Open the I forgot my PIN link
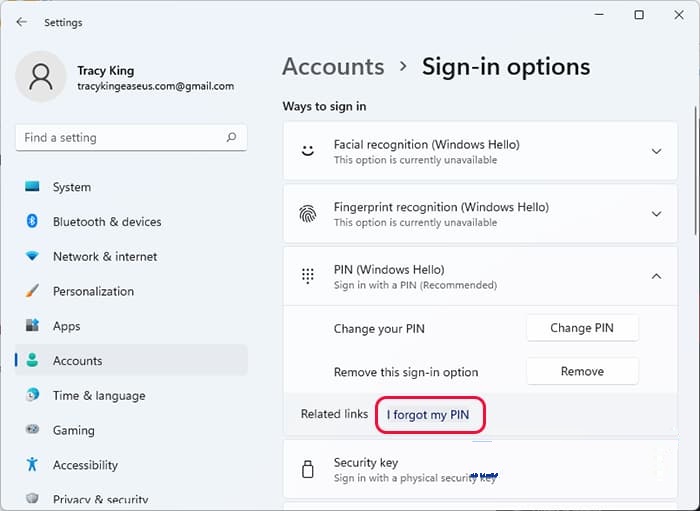Image resolution: width=700 pixels, height=511 pixels. (x=428, y=415)
